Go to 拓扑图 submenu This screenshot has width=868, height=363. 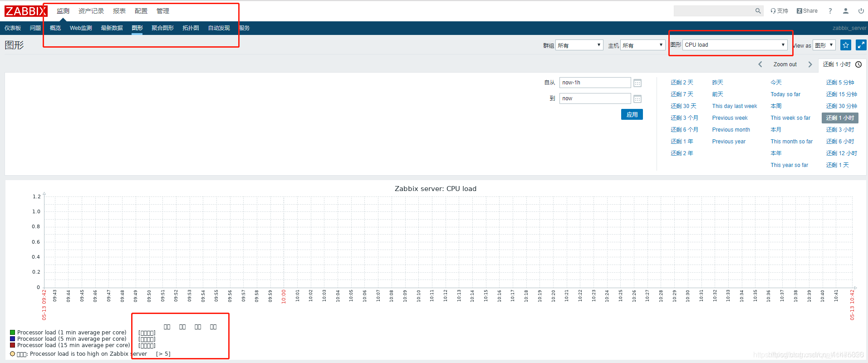click(191, 28)
